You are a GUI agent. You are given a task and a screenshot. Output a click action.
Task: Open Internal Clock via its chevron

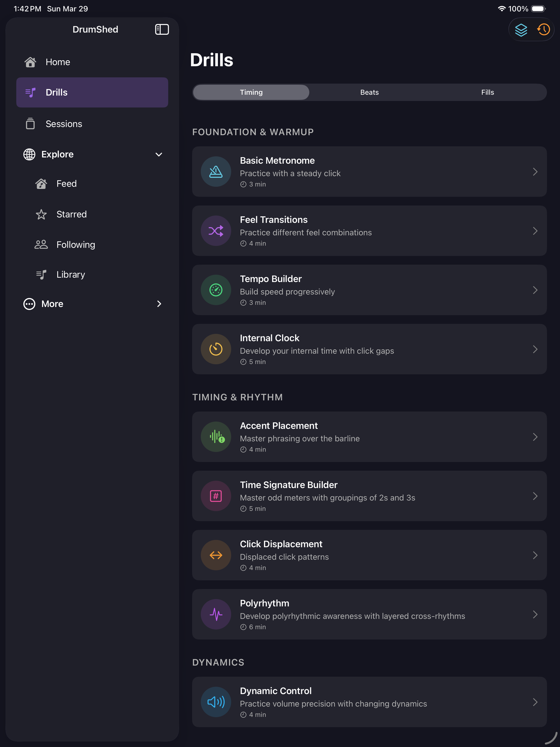point(535,349)
